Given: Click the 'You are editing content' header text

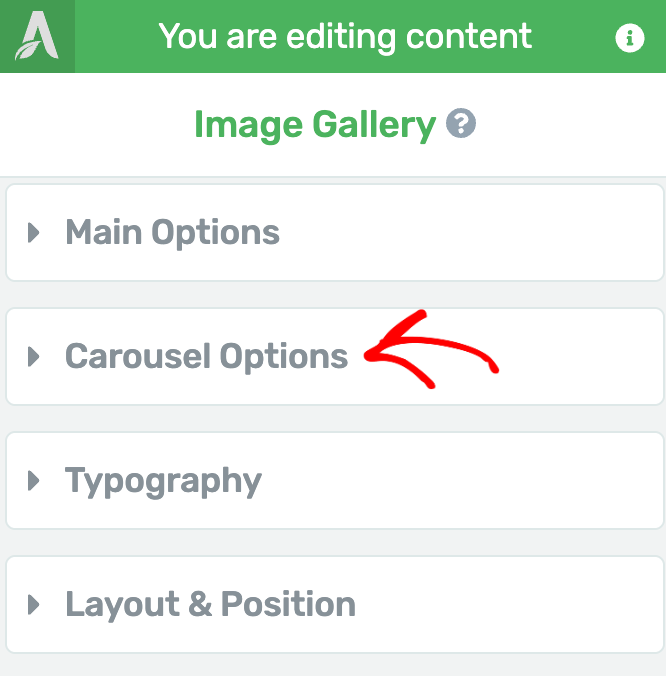Looking at the screenshot, I should tap(345, 37).
